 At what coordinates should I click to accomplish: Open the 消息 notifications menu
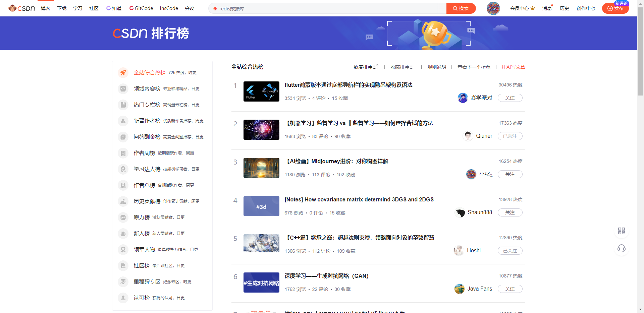(x=547, y=8)
